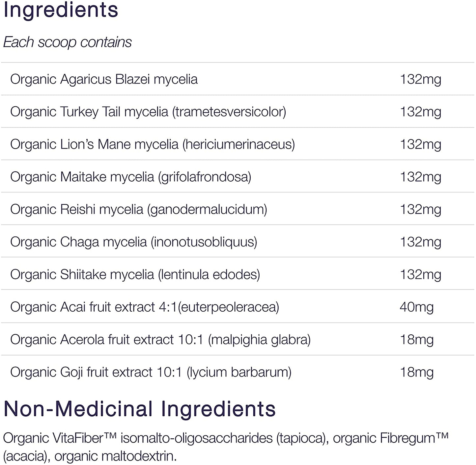Click the Organic Turkey Tail mycelia text

pos(148,112)
